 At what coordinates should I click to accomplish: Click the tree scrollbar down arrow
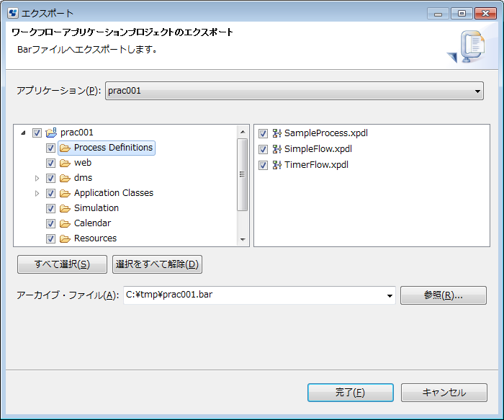coord(243,239)
